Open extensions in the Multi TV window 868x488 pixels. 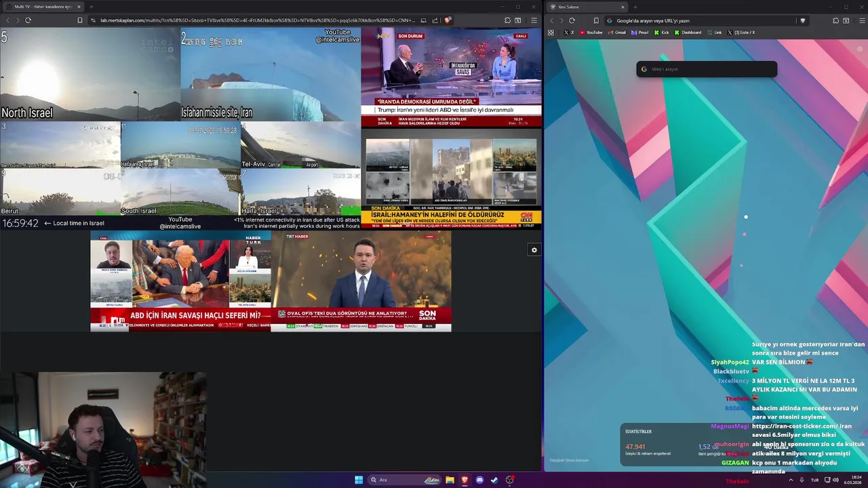click(507, 20)
